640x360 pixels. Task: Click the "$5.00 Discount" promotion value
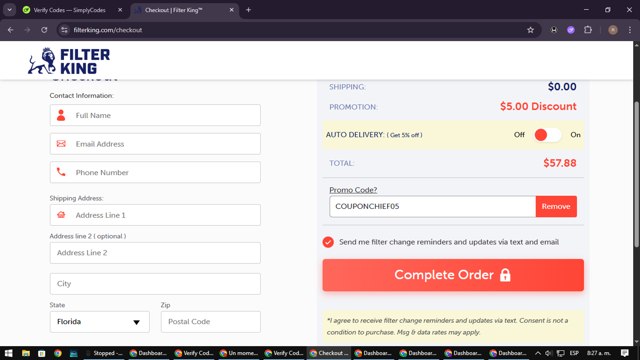point(538,107)
